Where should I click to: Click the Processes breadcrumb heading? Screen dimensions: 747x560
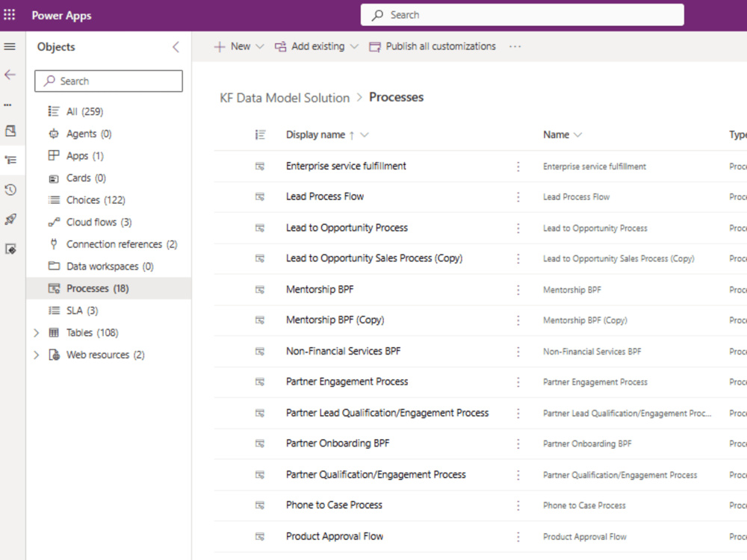coord(396,97)
